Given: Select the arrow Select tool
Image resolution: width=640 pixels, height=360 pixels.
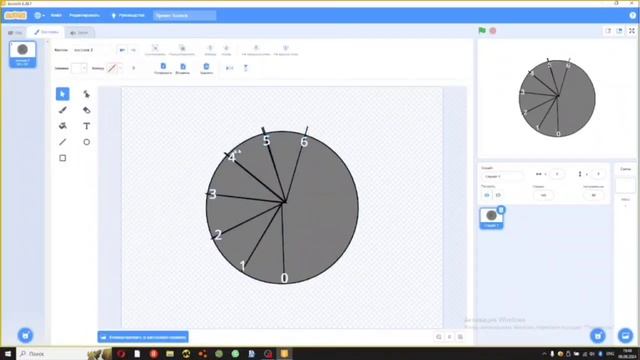Looking at the screenshot, I should (62, 94).
